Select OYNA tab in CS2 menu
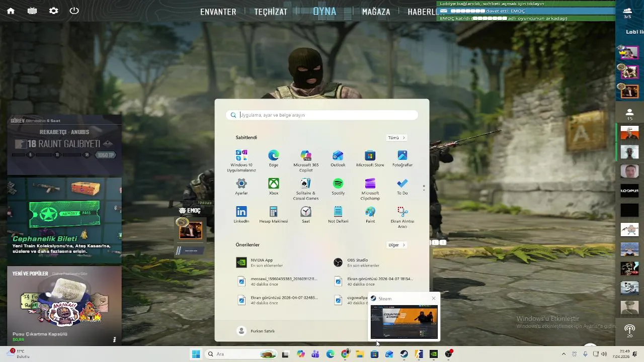 pos(325,11)
